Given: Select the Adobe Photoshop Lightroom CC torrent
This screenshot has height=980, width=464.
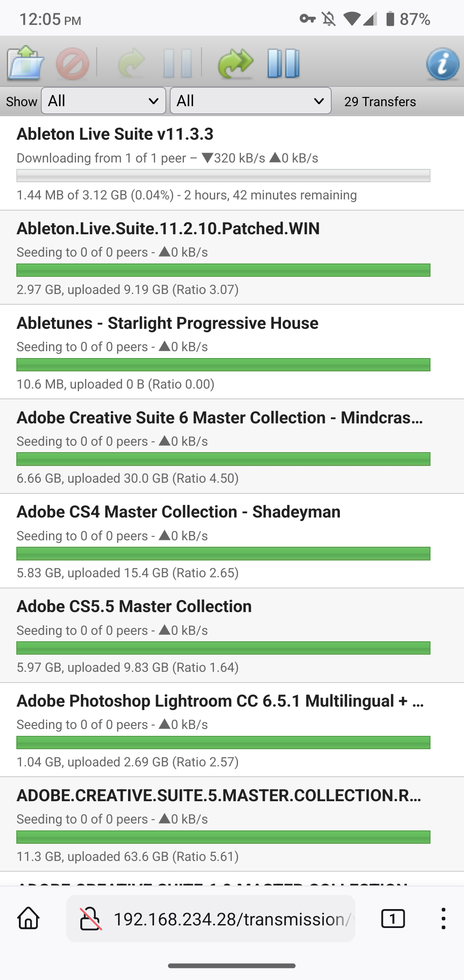Looking at the screenshot, I should [x=220, y=701].
